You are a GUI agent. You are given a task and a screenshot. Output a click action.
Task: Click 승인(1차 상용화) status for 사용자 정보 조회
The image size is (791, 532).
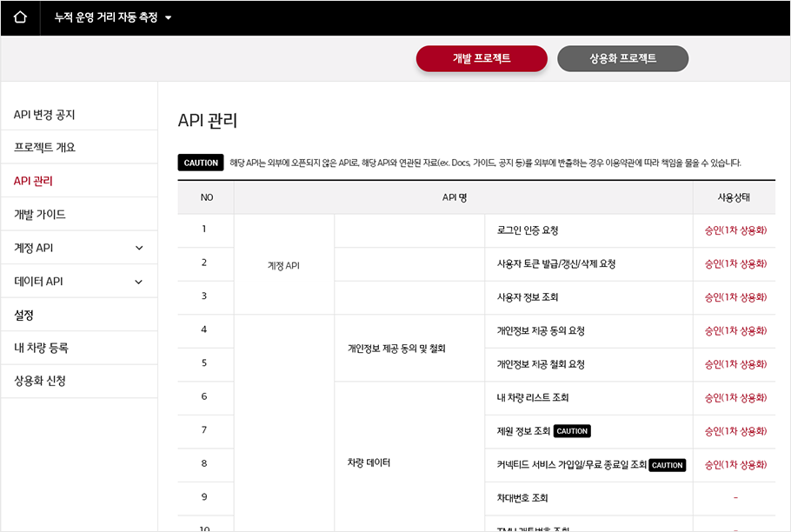(735, 297)
